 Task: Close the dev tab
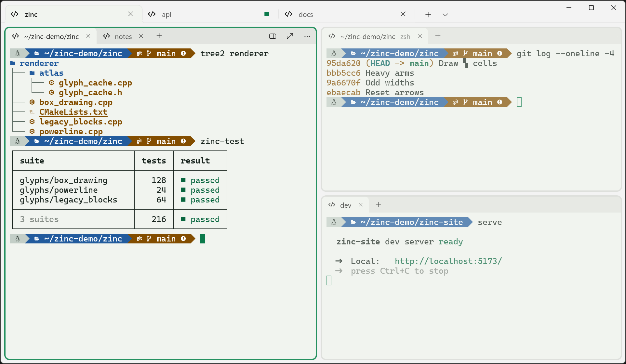pyautogui.click(x=361, y=205)
